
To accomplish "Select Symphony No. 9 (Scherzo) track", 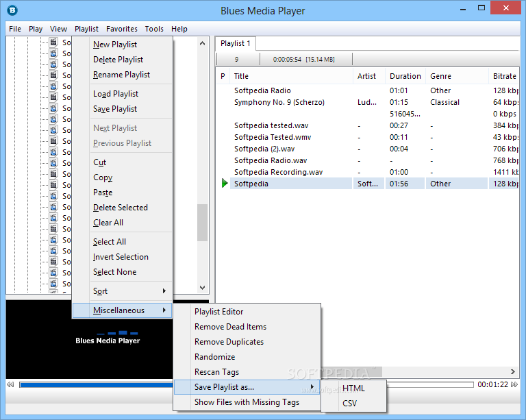I will click(367, 102).
